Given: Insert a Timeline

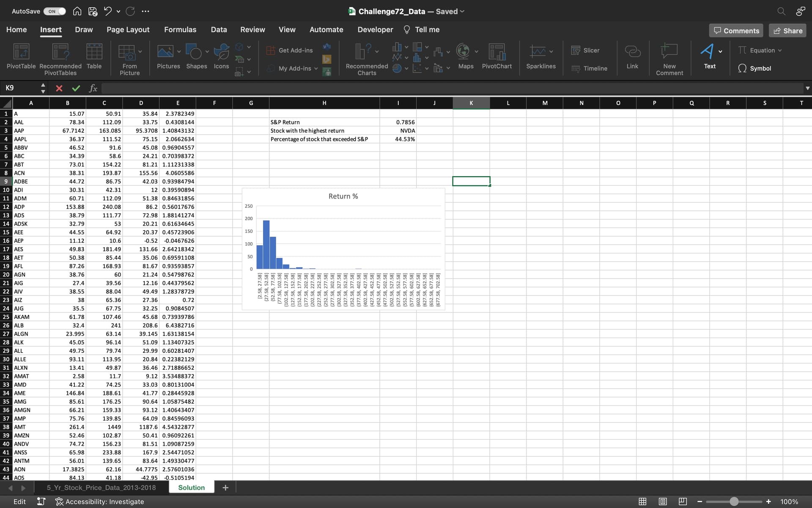Looking at the screenshot, I should (589, 69).
